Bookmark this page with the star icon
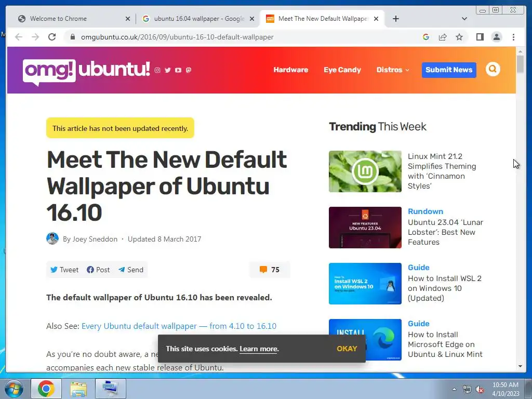The width and height of the screenshot is (532, 399). click(459, 37)
